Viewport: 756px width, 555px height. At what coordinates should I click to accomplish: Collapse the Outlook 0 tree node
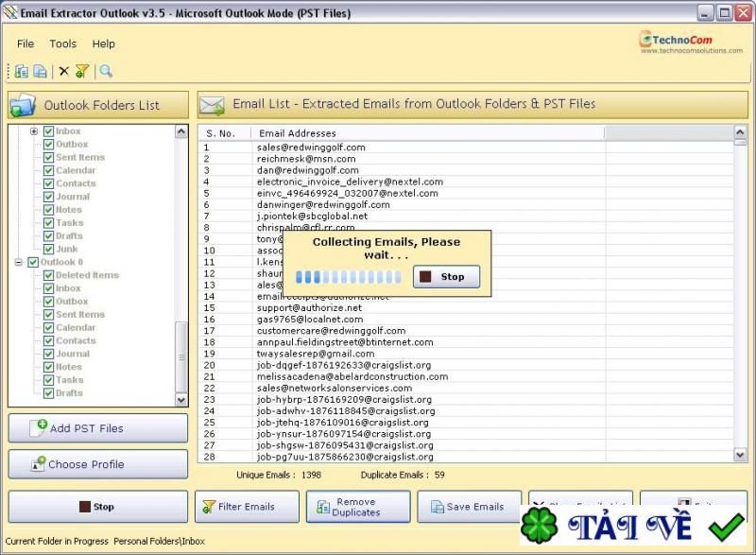coord(18,262)
